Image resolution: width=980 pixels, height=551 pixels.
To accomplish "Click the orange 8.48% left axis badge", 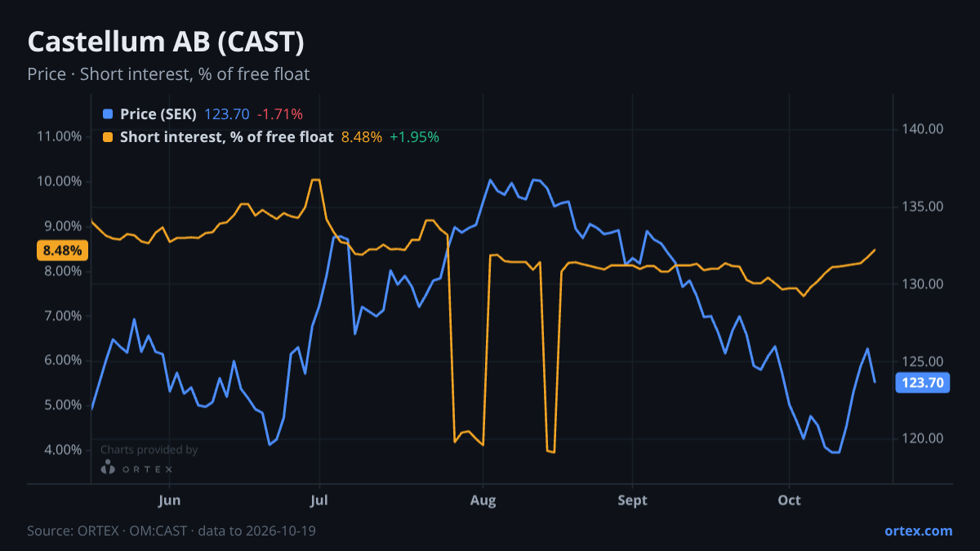I will point(62,251).
